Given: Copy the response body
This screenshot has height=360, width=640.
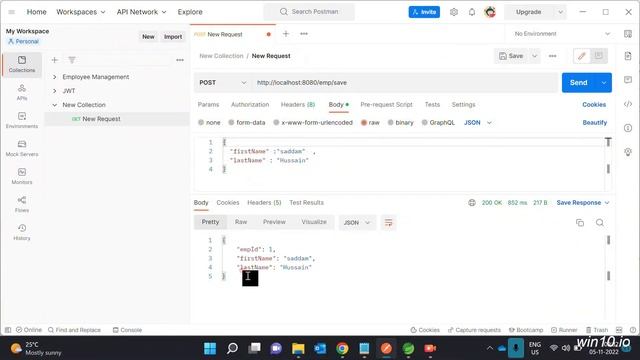Looking at the screenshot, I should click(580, 222).
